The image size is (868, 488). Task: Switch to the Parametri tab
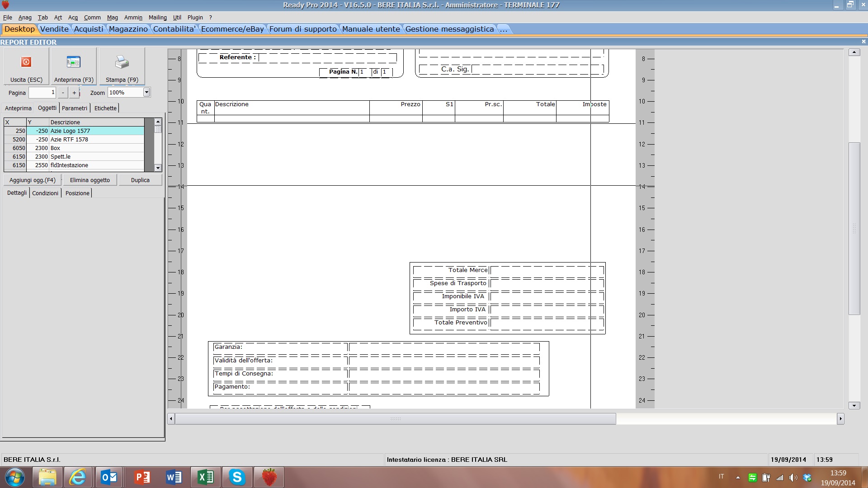[75, 108]
